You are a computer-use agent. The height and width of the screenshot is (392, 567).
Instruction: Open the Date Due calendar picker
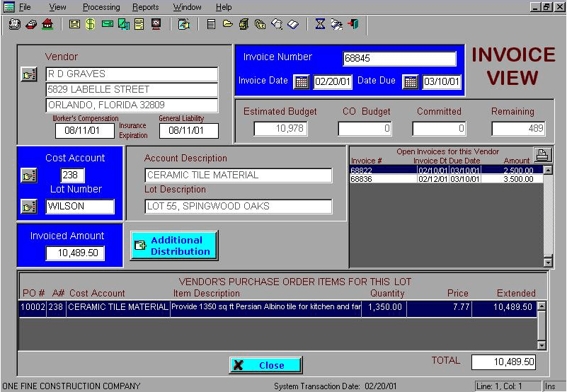(x=411, y=81)
